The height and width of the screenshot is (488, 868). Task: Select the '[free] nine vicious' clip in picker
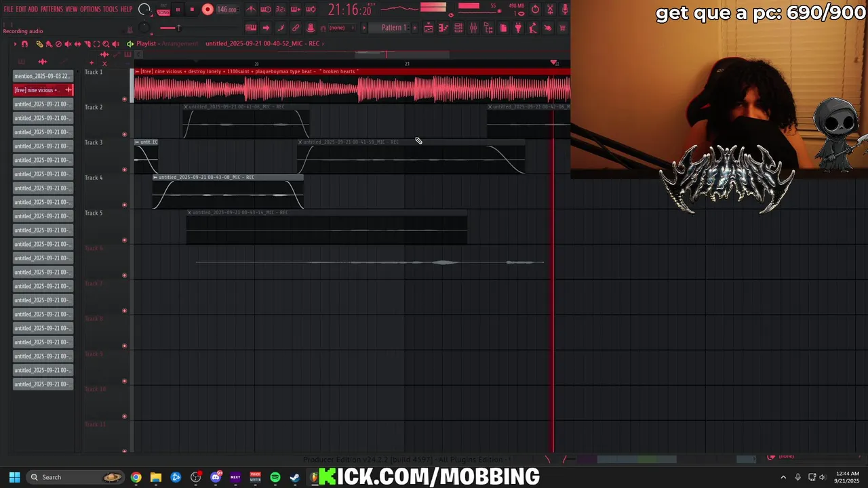click(x=43, y=89)
